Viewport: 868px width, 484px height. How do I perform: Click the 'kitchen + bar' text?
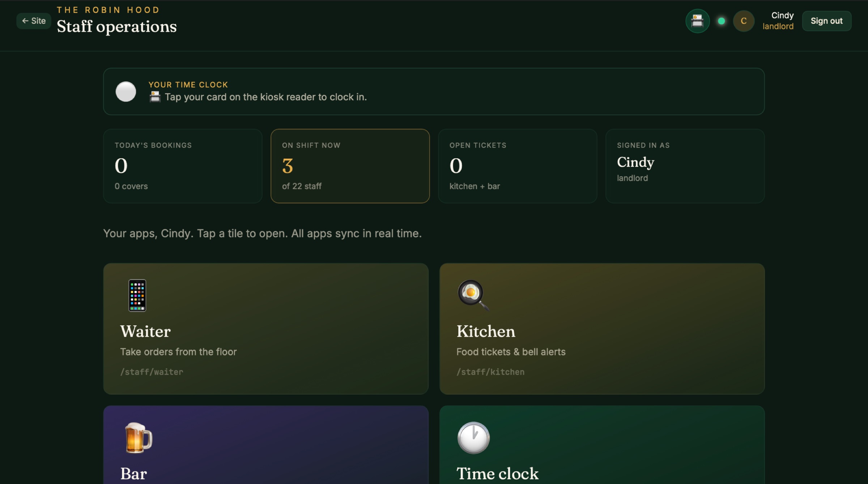coord(475,186)
